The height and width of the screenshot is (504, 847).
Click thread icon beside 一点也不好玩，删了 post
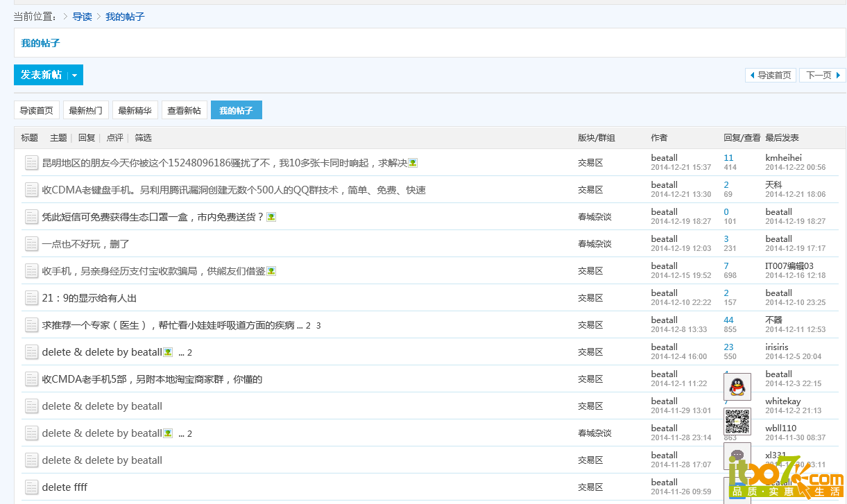click(31, 244)
